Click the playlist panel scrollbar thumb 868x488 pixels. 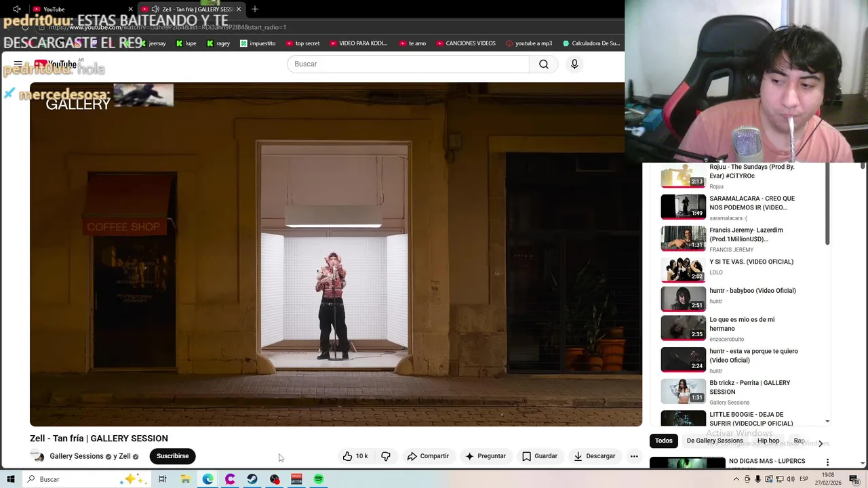(827, 203)
